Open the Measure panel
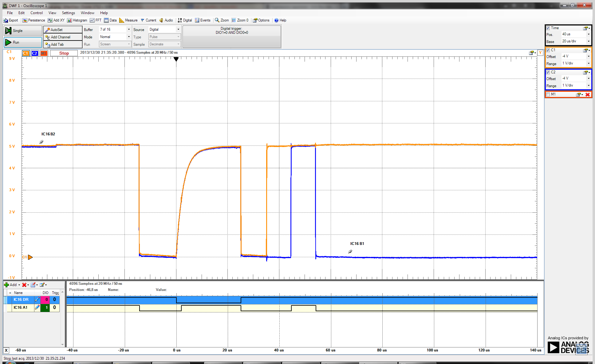The width and height of the screenshot is (595, 364). coord(128,20)
